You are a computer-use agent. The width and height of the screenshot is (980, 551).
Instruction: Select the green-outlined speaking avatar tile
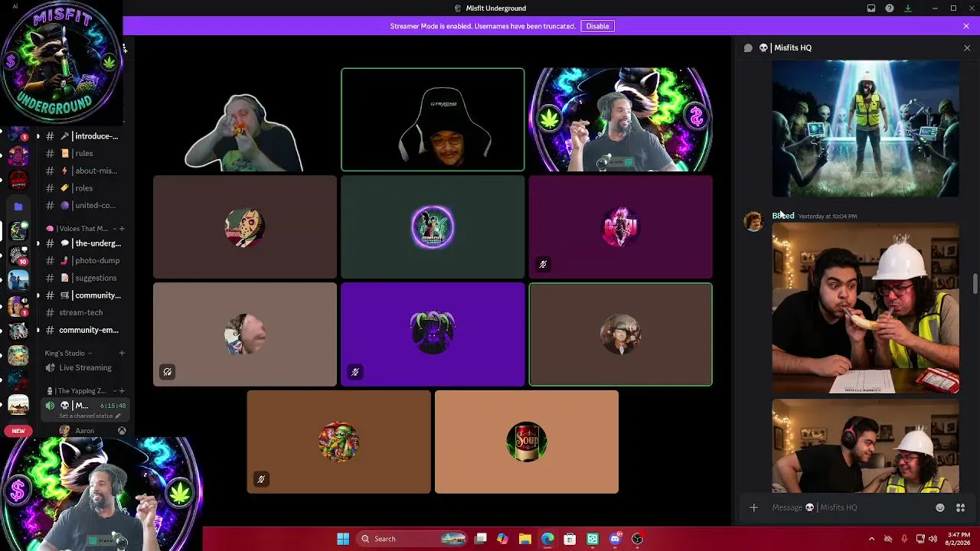(621, 334)
